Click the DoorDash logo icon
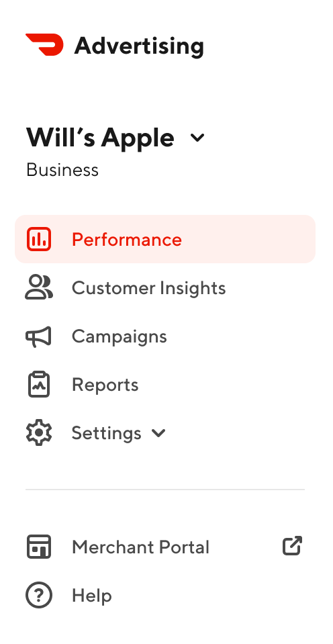This screenshot has height=644, width=333. coord(44,44)
